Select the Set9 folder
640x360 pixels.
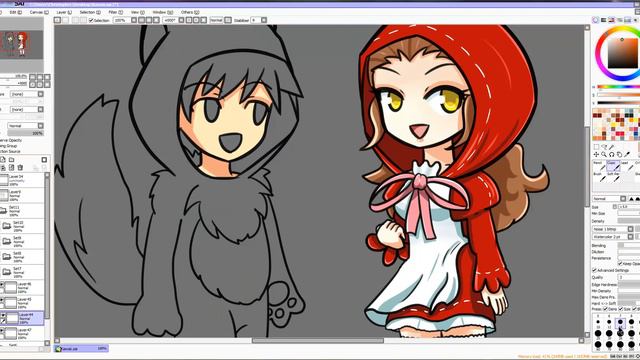click(x=22, y=241)
